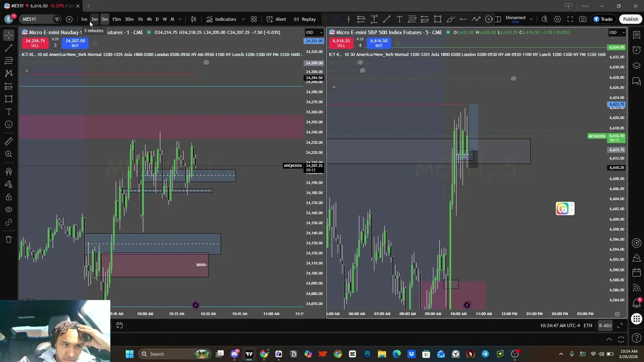The width and height of the screenshot is (644, 362).
Task: Open the alerts clock panel in the right sidebar
Action: tap(636, 50)
